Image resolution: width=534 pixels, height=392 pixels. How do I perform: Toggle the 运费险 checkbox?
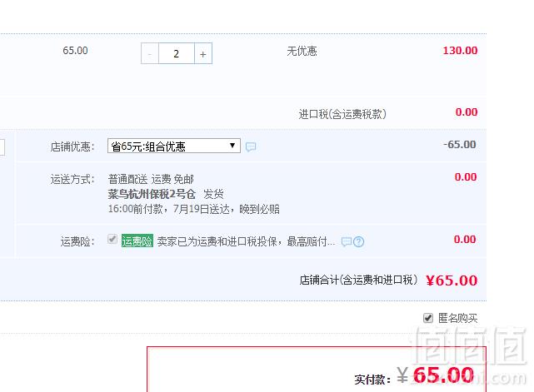tap(112, 239)
